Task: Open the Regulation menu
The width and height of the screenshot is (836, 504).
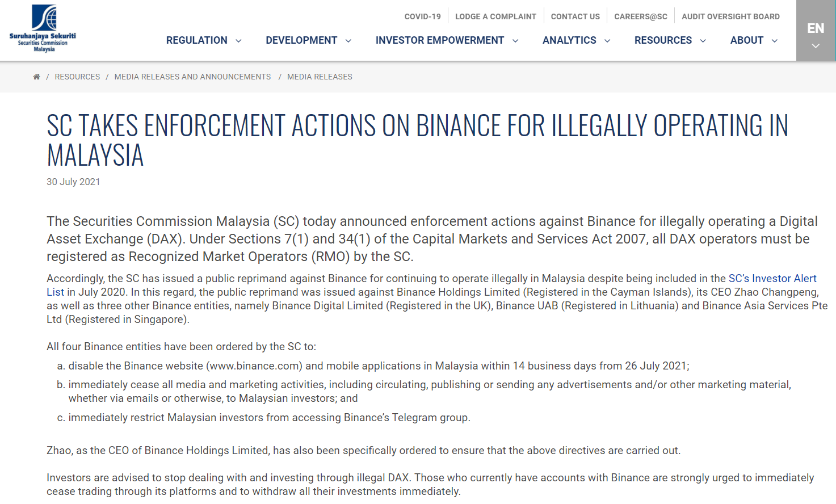Action: tap(196, 40)
